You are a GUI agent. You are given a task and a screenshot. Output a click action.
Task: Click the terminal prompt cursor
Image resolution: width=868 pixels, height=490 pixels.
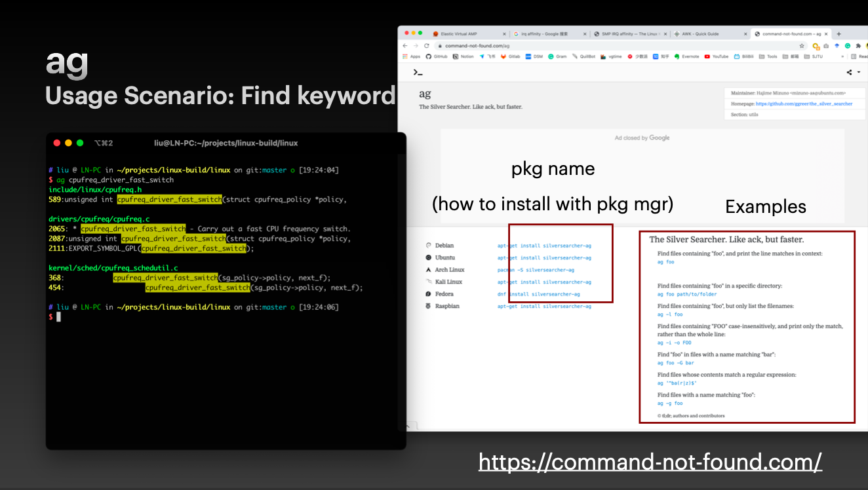pos(58,317)
